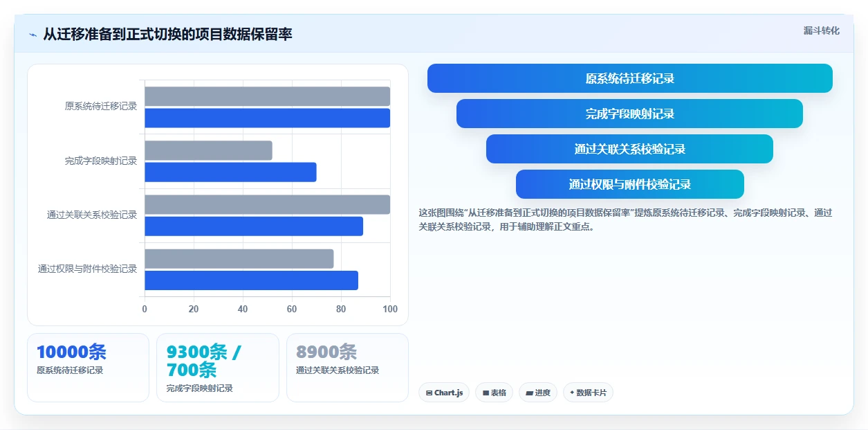Click the 数据卡片 tag chip
Viewport: 868px width, 430px height.
(588, 393)
